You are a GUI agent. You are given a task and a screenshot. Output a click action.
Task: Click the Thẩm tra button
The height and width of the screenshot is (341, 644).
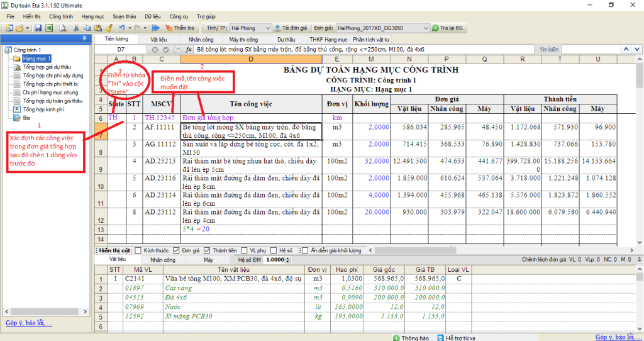click(180, 28)
